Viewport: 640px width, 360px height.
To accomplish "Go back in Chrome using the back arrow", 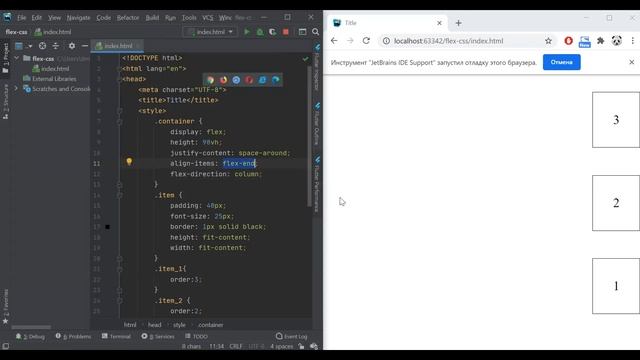I will 334,41.
